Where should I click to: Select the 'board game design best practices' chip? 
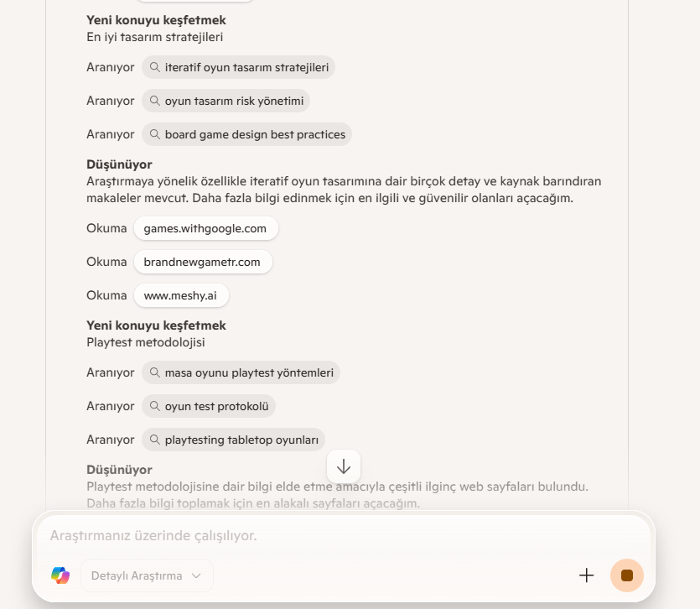coord(246,134)
